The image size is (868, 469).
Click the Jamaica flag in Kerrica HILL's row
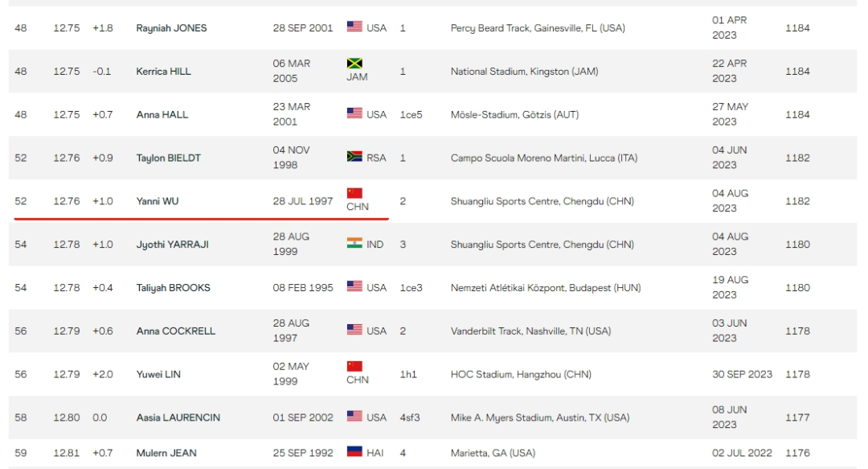(x=354, y=64)
